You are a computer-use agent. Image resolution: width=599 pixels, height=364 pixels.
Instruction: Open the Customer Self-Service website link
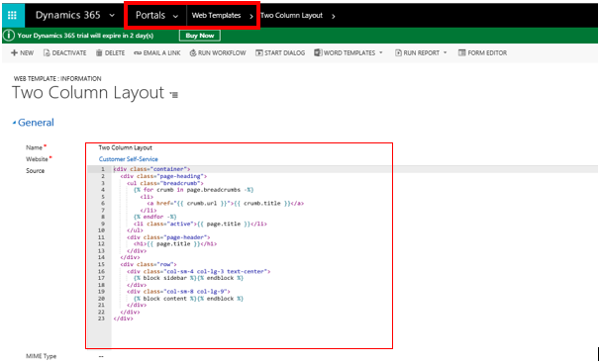(x=129, y=159)
